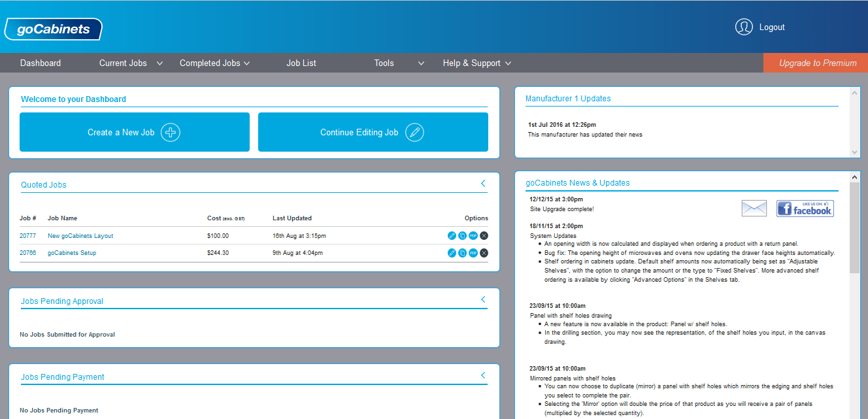
Task: Duplicate the New goCabinets Layout job
Action: tap(462, 235)
